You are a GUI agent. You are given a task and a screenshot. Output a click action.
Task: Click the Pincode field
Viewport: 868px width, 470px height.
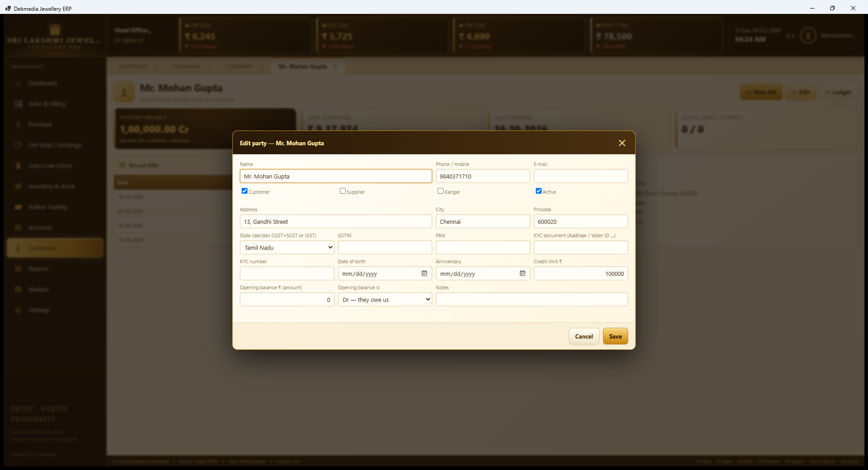tap(581, 222)
